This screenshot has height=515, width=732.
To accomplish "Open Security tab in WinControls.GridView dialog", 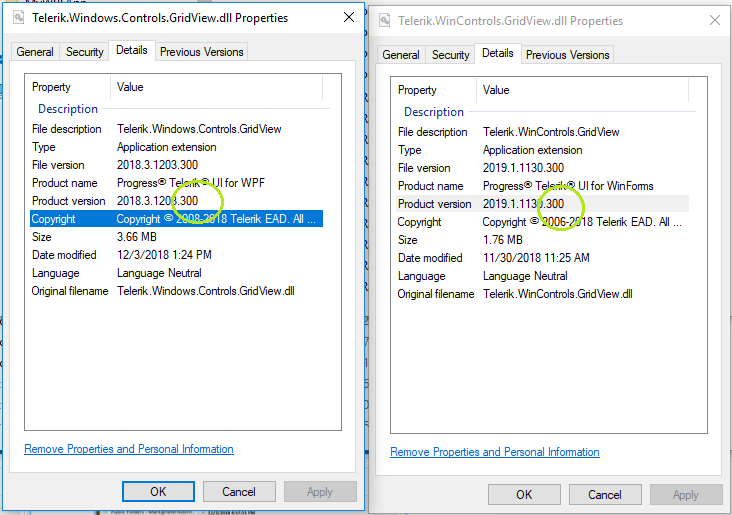I will tap(450, 55).
